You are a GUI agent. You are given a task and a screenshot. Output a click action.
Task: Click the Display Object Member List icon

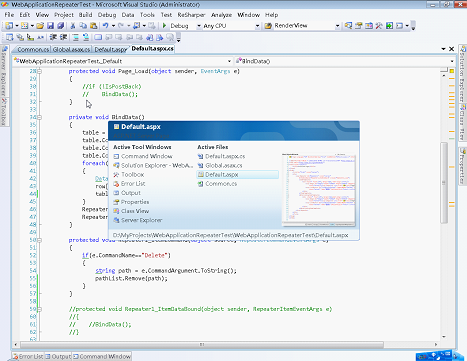click(x=9, y=37)
